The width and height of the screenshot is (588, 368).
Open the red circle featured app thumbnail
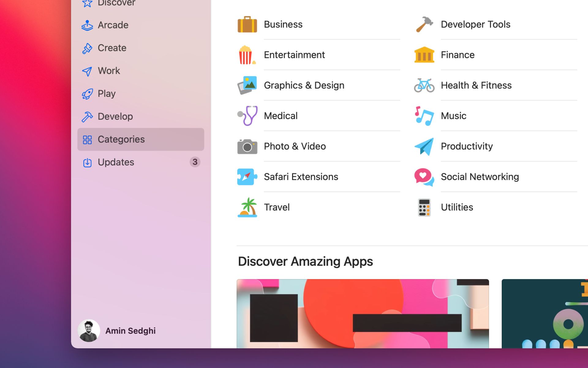tap(363, 313)
